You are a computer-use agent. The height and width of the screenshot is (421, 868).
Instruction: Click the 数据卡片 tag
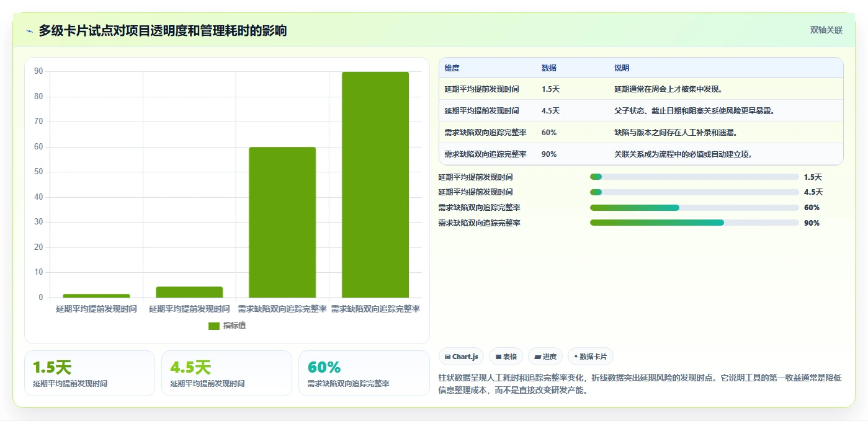coord(591,357)
